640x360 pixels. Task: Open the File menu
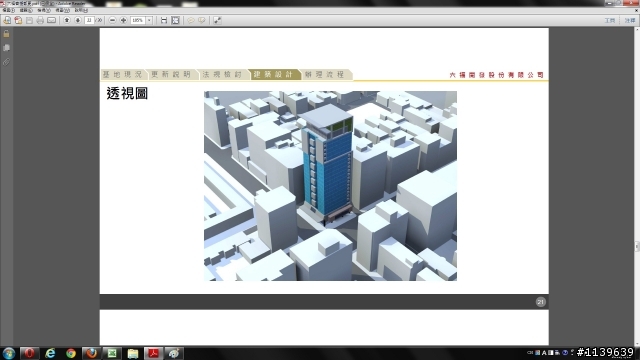pos(8,10)
